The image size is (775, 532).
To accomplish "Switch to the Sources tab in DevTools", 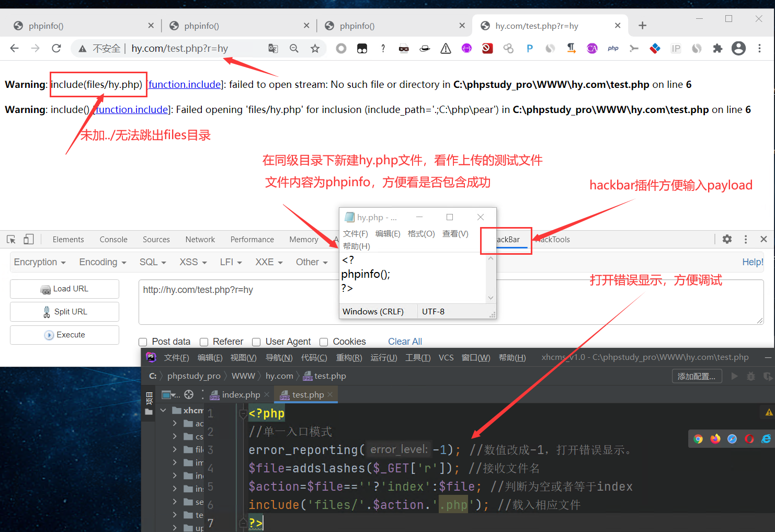I will click(156, 239).
